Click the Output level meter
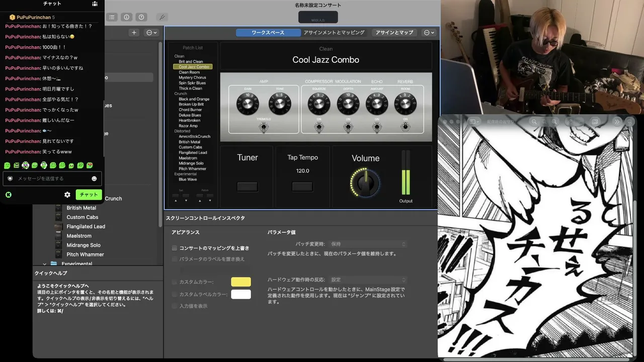This screenshot has height=362, width=644. pos(406,173)
